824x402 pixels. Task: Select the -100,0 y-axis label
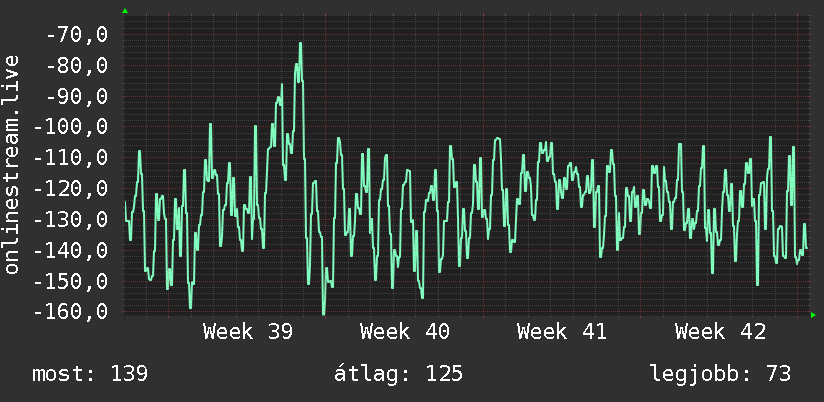click(70, 127)
